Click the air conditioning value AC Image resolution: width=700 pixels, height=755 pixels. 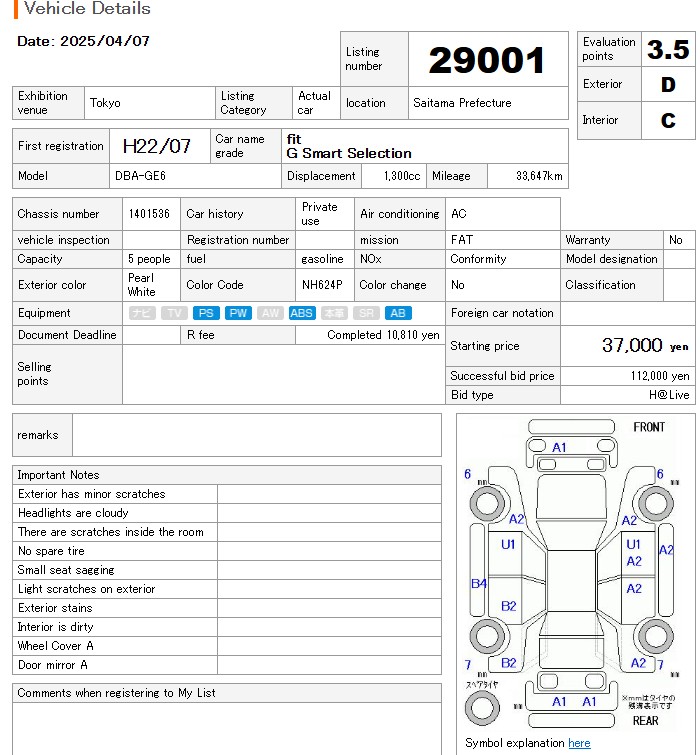click(459, 214)
